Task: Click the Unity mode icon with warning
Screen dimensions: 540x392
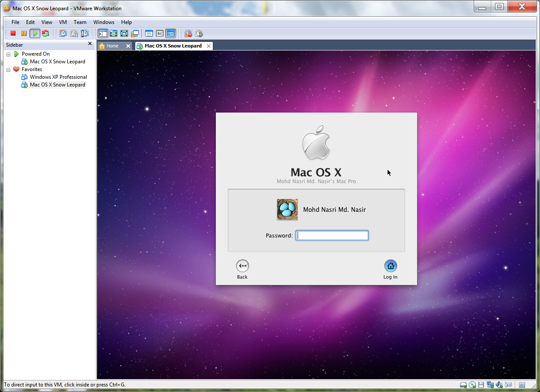Action: [x=135, y=33]
